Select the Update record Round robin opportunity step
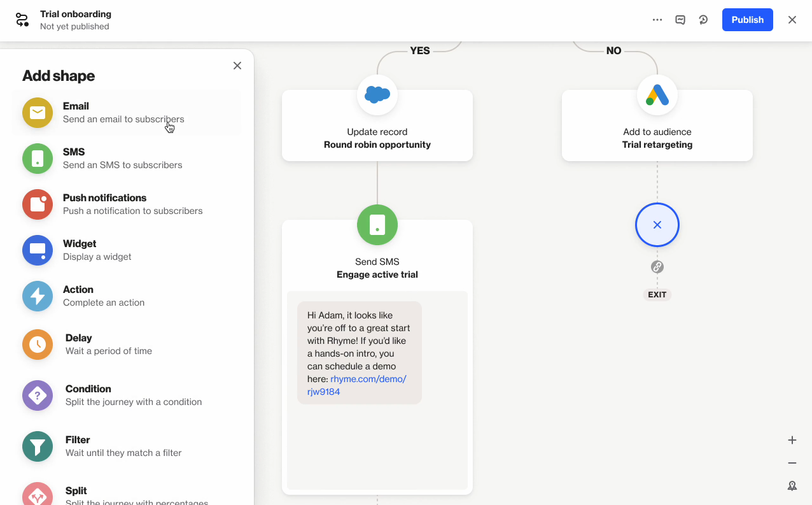This screenshot has height=505, width=812. coord(377,125)
